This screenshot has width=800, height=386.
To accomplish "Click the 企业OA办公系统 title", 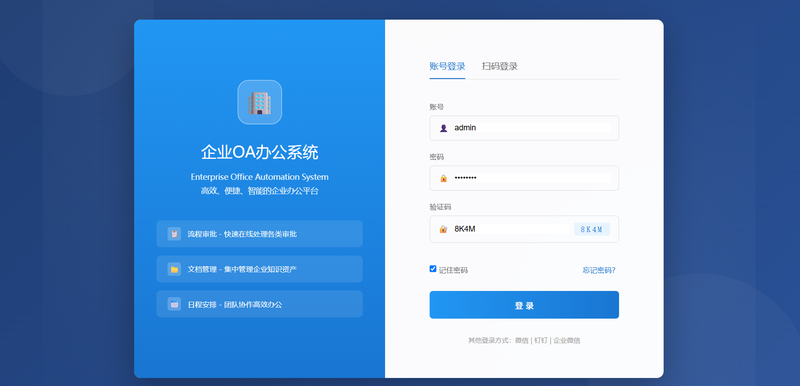I will click(260, 152).
